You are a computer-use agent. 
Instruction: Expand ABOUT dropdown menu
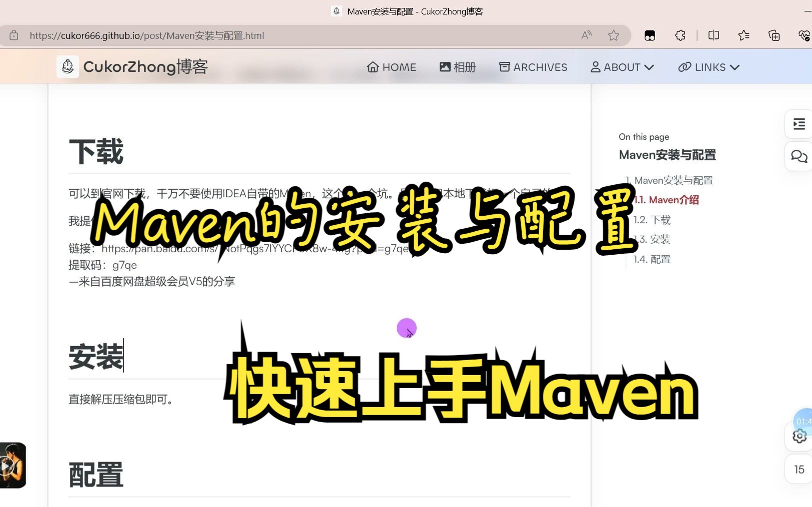(622, 67)
